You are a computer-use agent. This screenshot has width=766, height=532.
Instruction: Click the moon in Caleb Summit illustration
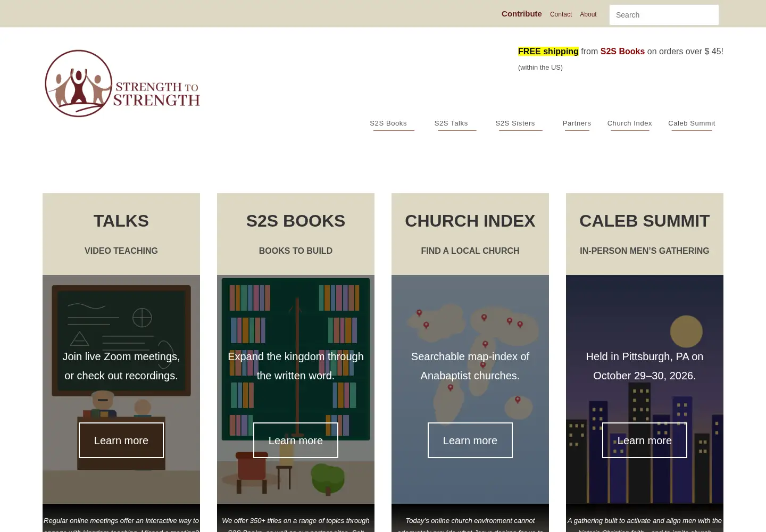[686, 331]
